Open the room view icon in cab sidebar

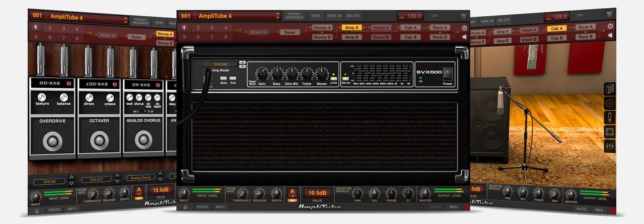[x=610, y=132]
